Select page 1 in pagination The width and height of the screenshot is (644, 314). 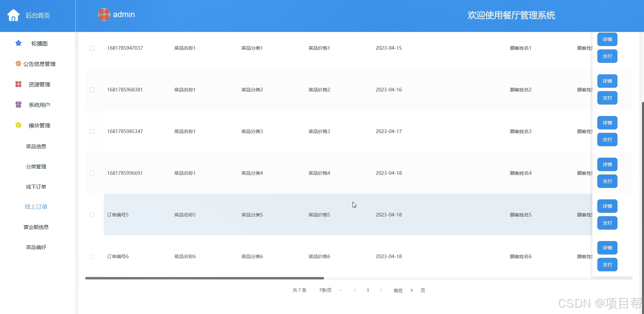click(368, 290)
